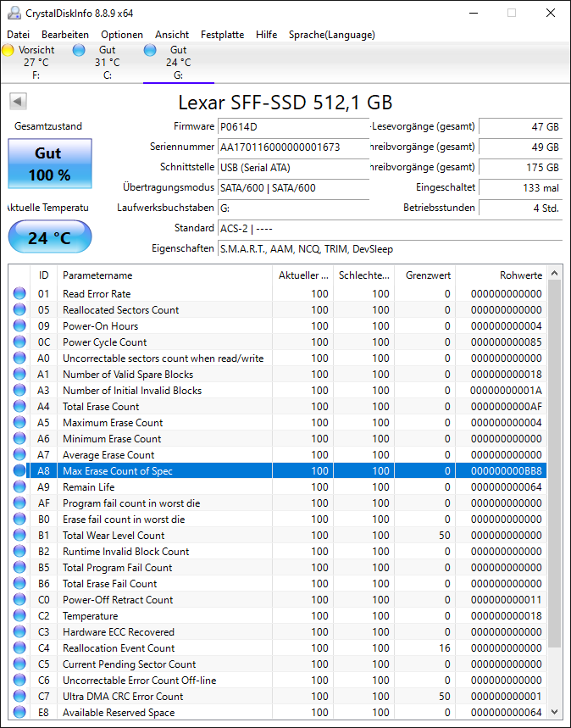Viewport: 571px width, 728px height.
Task: Click the ID column header
Action: [44, 275]
